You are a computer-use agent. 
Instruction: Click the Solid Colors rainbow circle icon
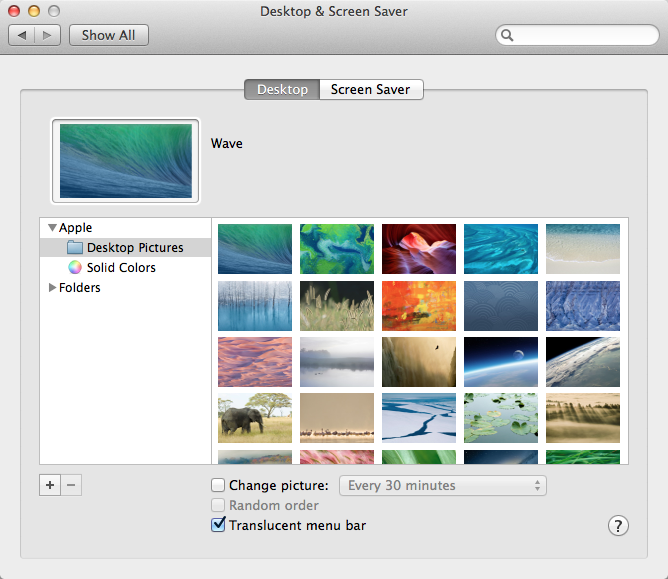click(x=75, y=267)
